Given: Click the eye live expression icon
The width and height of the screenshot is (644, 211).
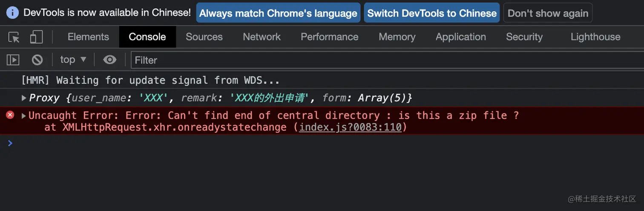Looking at the screenshot, I should pyautogui.click(x=110, y=60).
